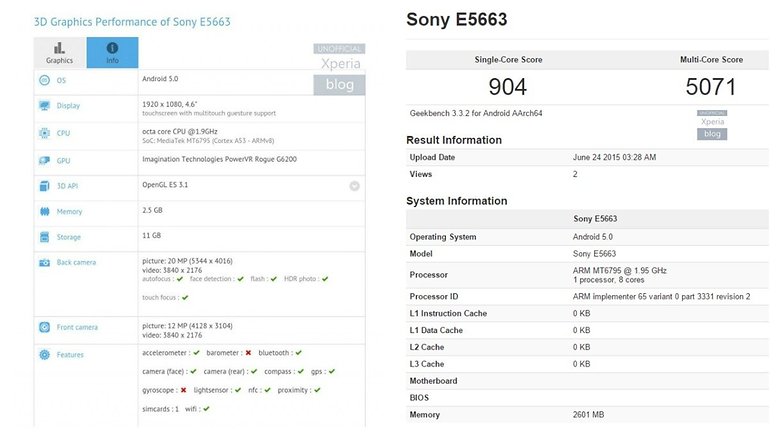
Task: Click the lightsensor checkmark
Action: point(237,390)
